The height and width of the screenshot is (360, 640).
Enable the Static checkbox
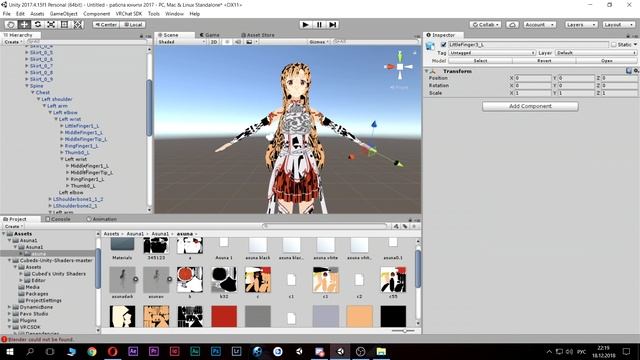pyautogui.click(x=613, y=44)
